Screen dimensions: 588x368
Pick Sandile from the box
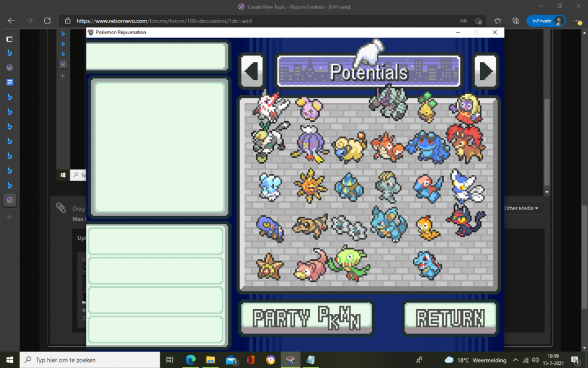pos(310,227)
